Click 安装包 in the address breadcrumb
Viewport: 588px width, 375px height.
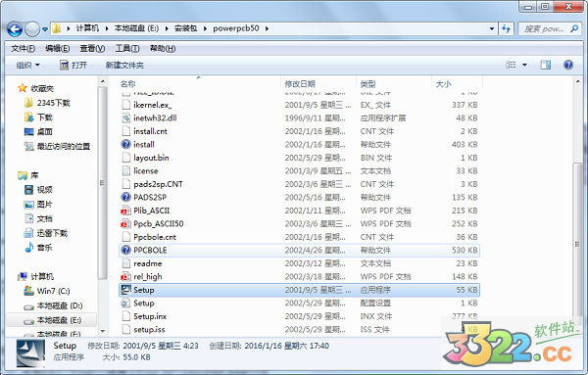(x=185, y=28)
